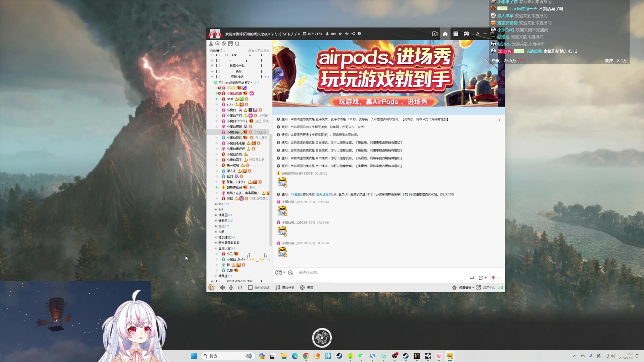
Task: Collapse the 频道模板 panel arrow
Action: (x=474, y=287)
